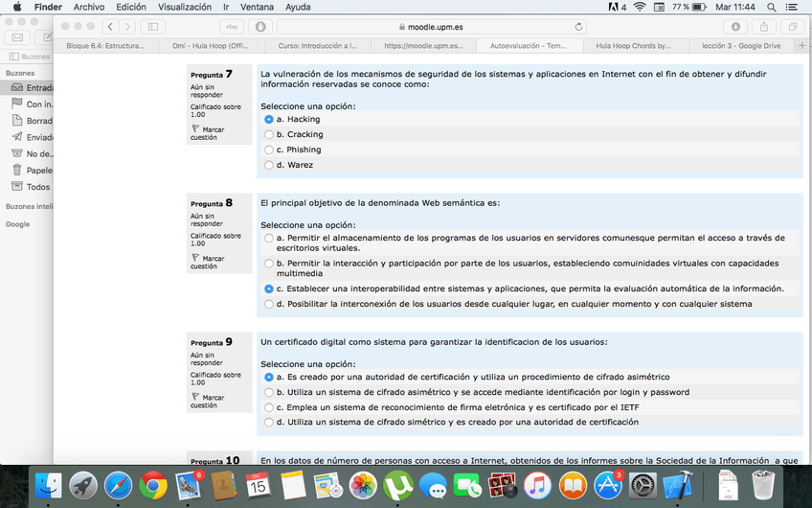Reload the moodle.upm.es page
The height and width of the screenshot is (508, 812).
click(579, 27)
